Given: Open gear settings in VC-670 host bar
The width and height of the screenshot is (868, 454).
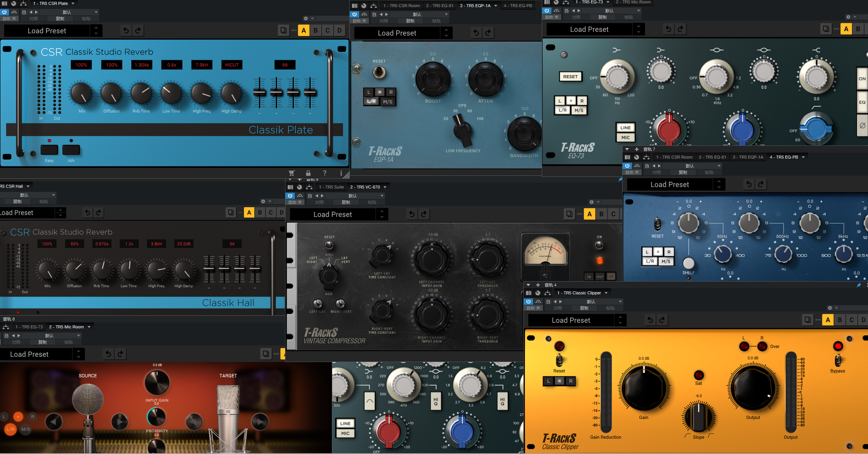Looking at the screenshot, I should (x=592, y=202).
